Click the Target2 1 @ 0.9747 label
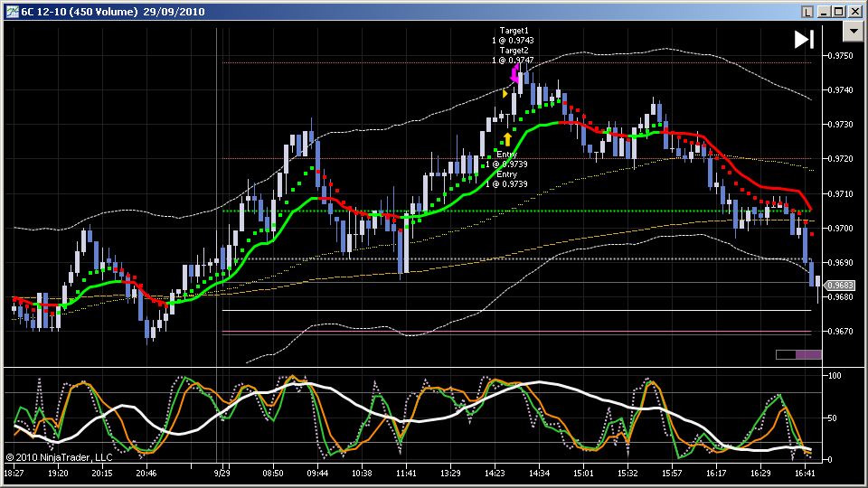 click(514, 55)
